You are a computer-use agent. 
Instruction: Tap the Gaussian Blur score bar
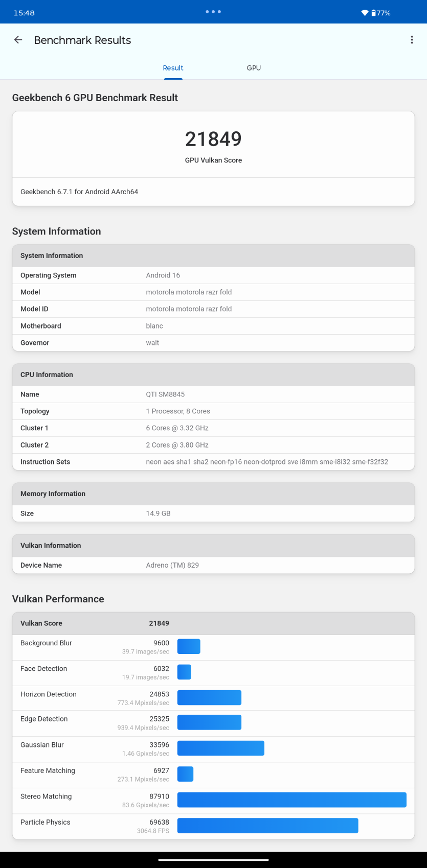coord(221,748)
